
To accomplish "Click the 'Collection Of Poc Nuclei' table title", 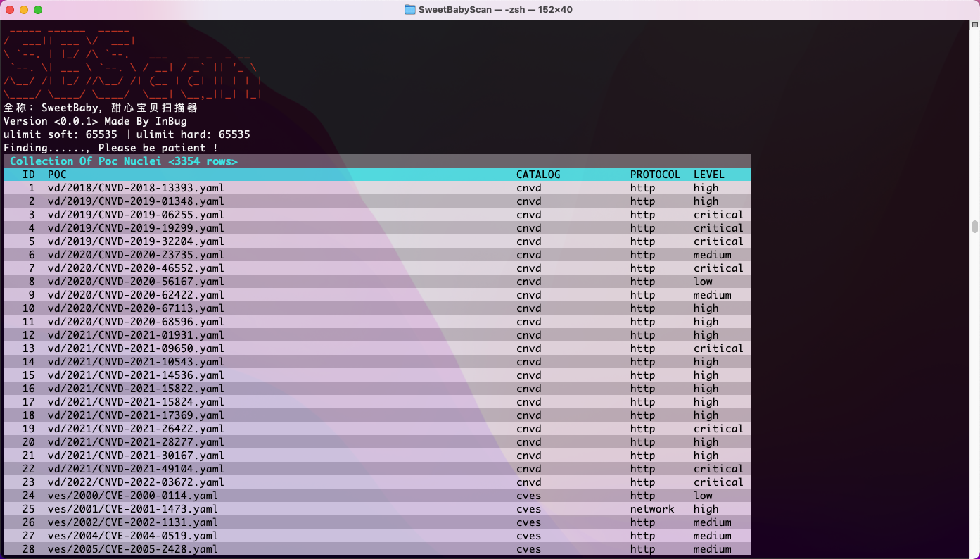I will [x=124, y=161].
